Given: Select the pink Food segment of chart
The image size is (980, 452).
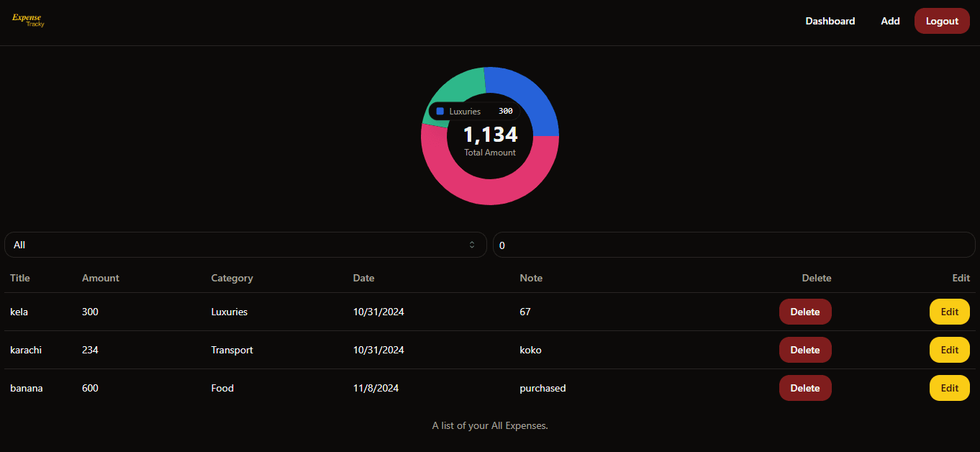Looking at the screenshot, I should tap(489, 191).
